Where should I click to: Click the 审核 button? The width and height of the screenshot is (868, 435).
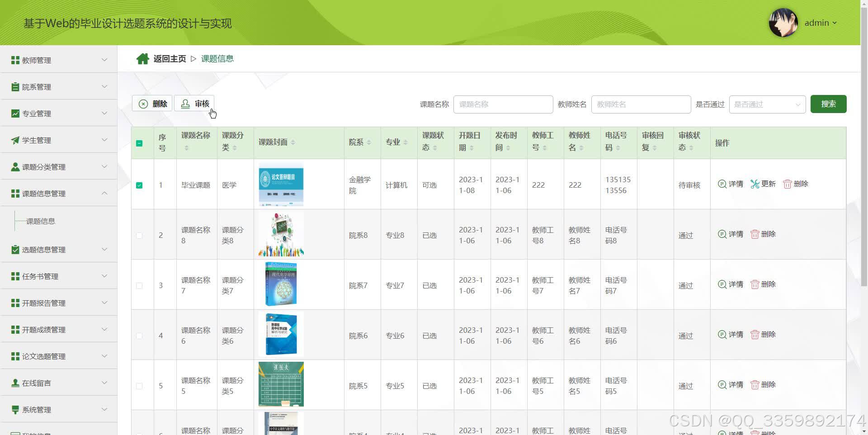point(194,104)
